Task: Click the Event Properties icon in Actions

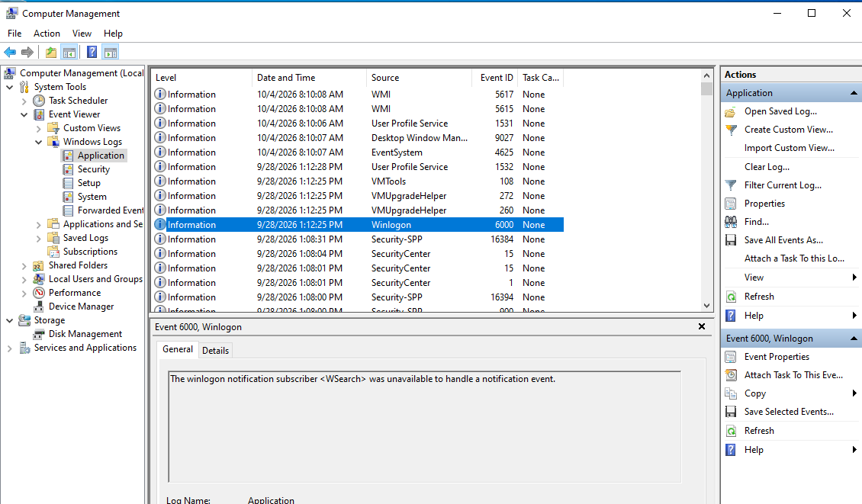Action: pos(731,357)
